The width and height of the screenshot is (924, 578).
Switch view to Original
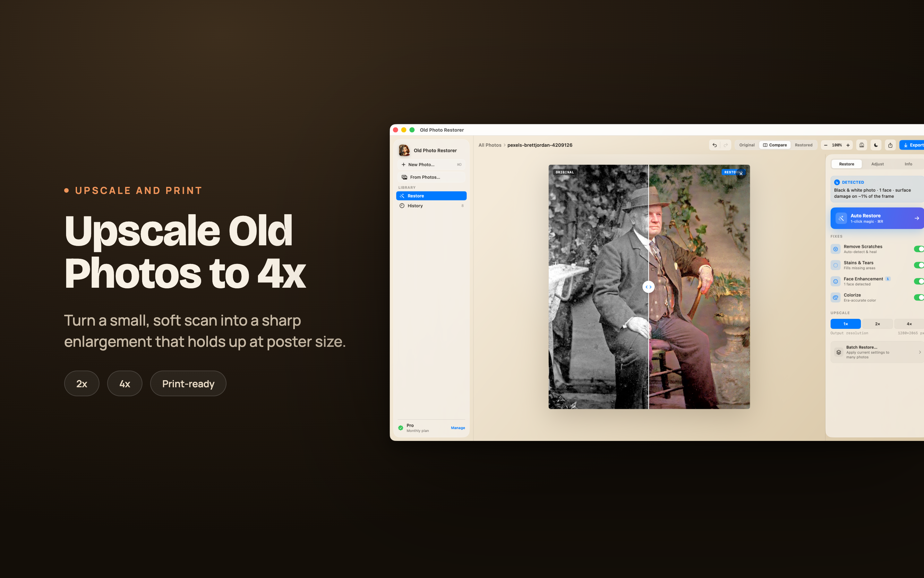747,145
